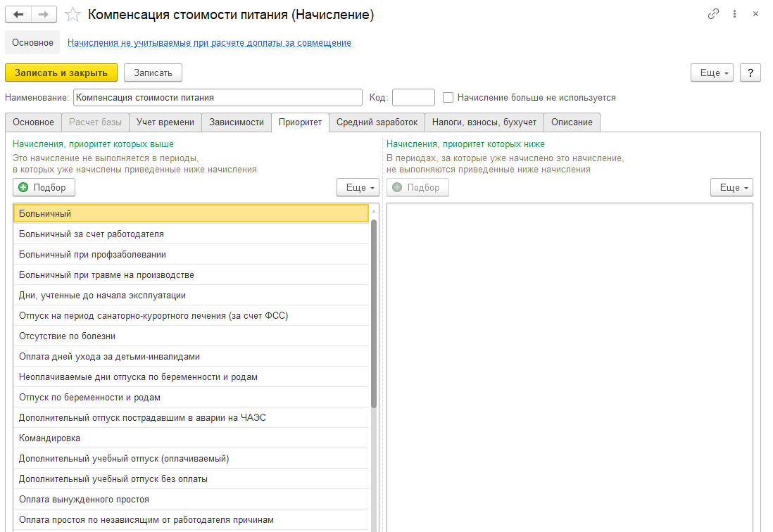Expand the top-right Еще dropdown
Viewport: 773px width, 532px height.
click(x=712, y=72)
